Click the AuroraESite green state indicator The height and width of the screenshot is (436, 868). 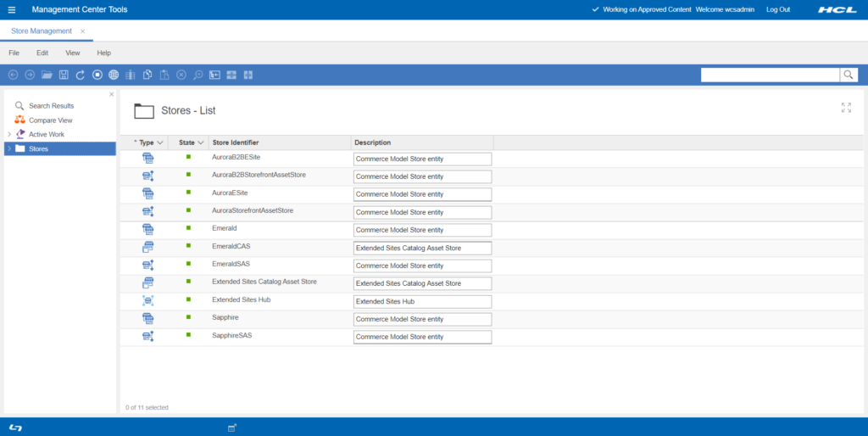[188, 193]
